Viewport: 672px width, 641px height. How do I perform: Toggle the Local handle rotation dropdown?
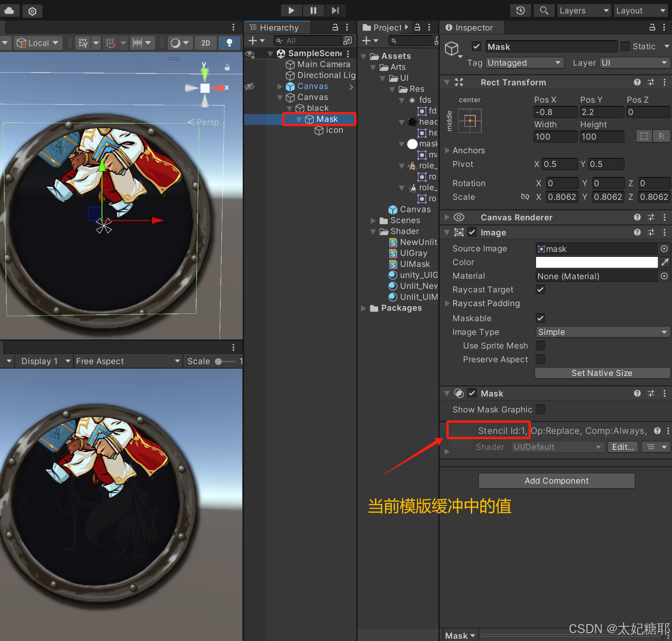(x=38, y=43)
